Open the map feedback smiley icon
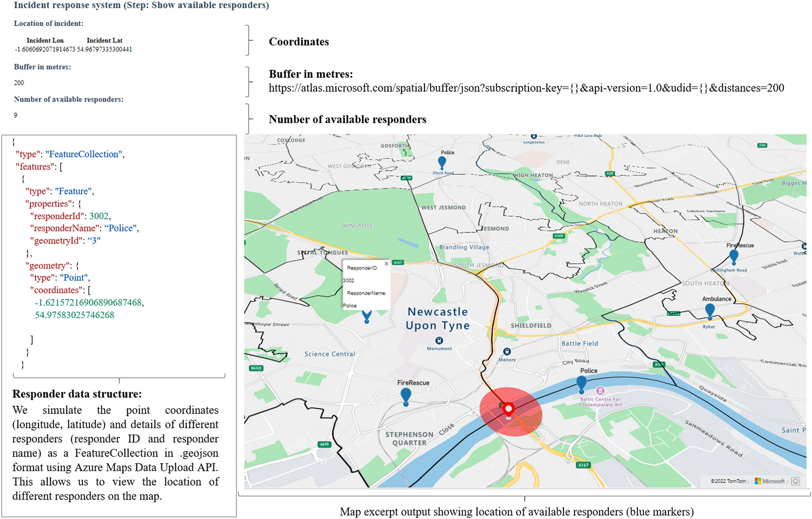Viewport: 812px width, 519px height. (x=795, y=481)
